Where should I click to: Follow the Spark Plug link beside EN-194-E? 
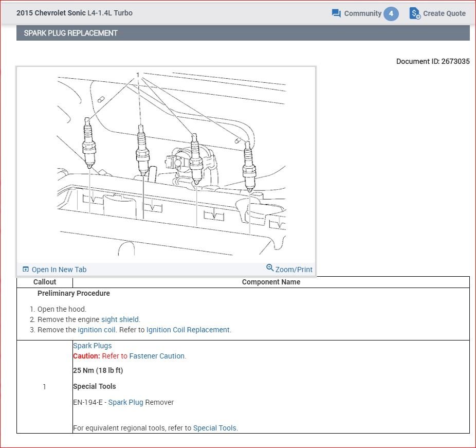point(125,402)
